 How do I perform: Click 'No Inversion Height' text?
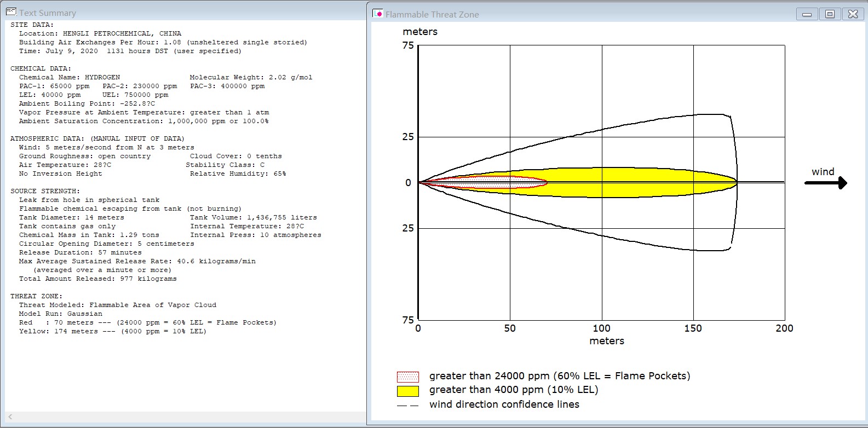pos(61,173)
